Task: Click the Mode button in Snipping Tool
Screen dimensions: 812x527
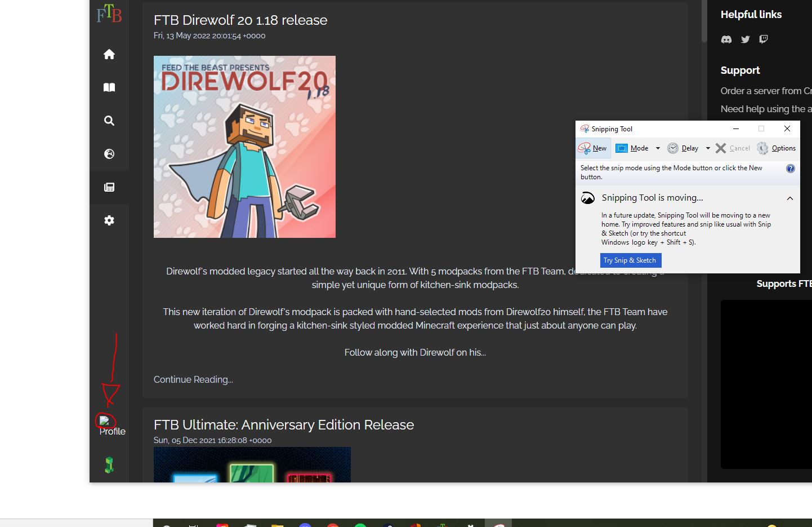Action: [x=632, y=148]
